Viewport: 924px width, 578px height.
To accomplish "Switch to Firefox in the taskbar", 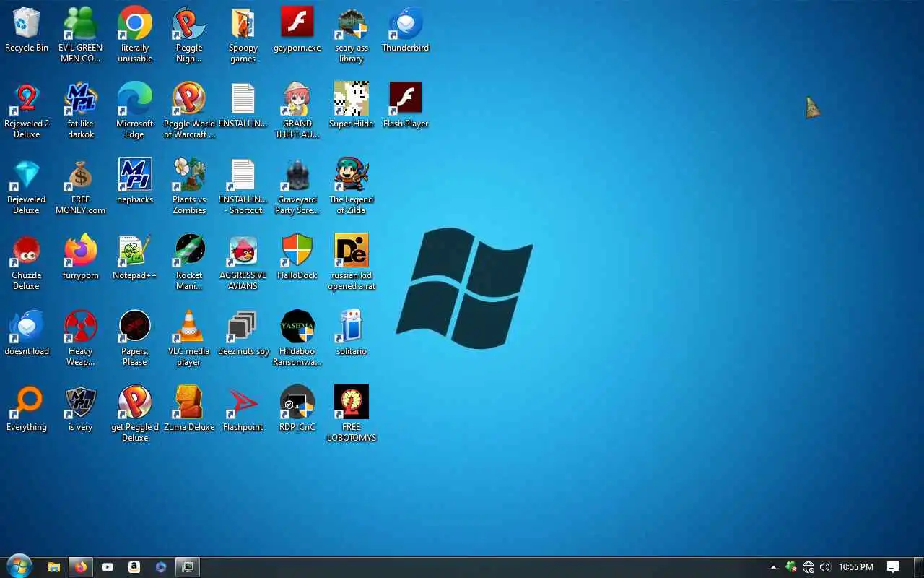I will (81, 567).
